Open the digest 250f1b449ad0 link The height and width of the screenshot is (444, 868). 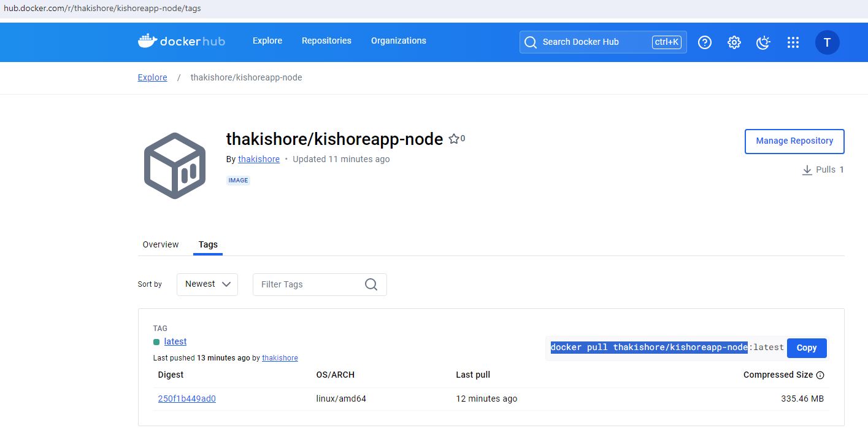pyautogui.click(x=186, y=399)
